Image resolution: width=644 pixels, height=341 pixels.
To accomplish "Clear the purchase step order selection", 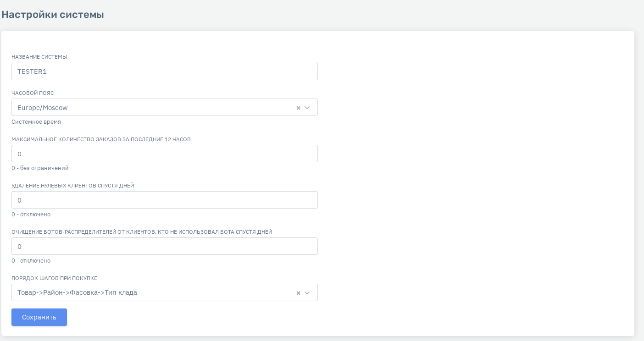I will tap(298, 293).
